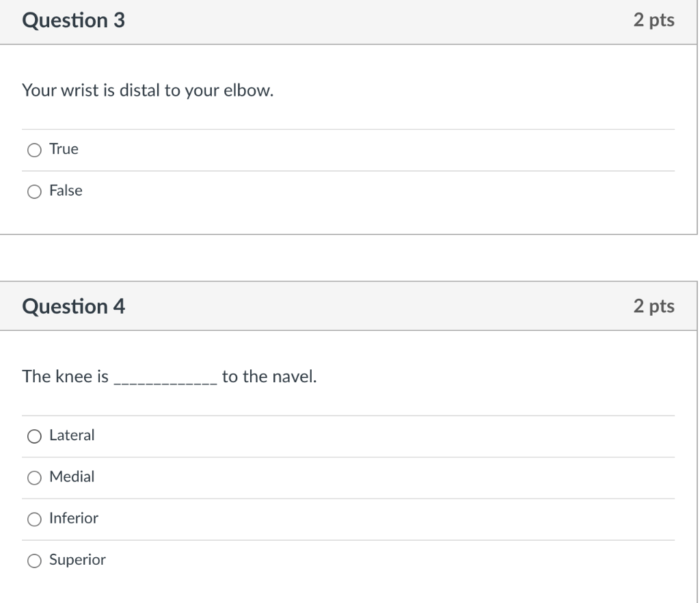The image size is (700, 603).
Task: Click the '2 pts' label of Question 4
Action: click(654, 306)
